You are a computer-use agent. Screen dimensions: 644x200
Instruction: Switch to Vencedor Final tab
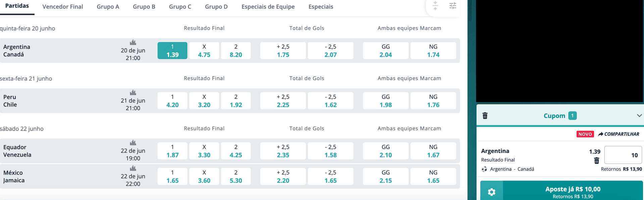[x=63, y=7]
